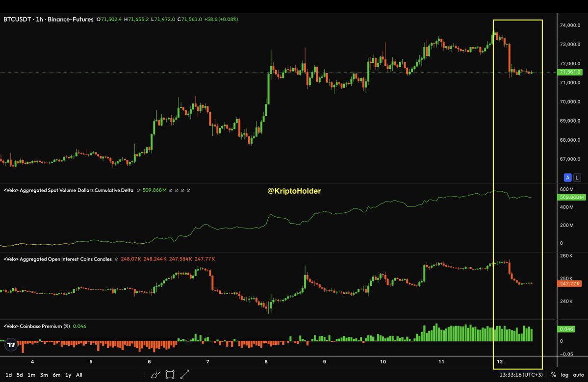Click the 74,000.0 price scale level
Viewport: 588px width, 382px height.
pyautogui.click(x=570, y=25)
